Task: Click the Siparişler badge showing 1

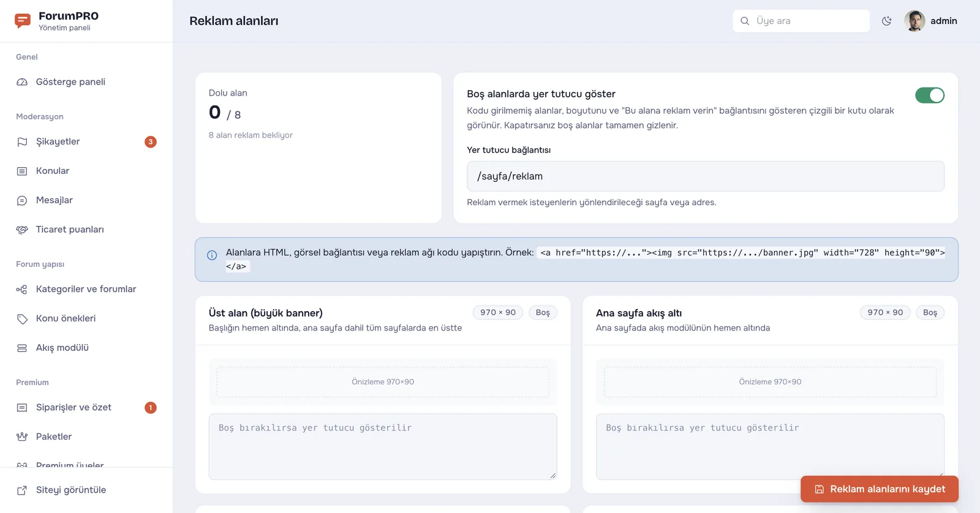Action: pos(151,408)
